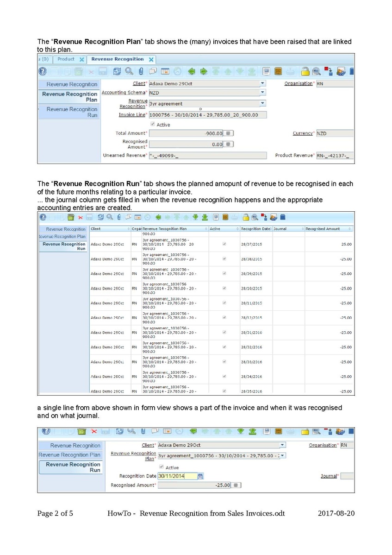Open the '3yr agreement' Revenue Recognition dropdown
392x555 pixels.
(262, 104)
